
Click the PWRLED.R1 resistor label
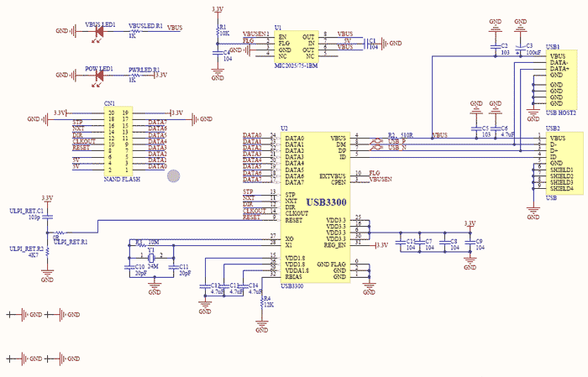pos(144,70)
